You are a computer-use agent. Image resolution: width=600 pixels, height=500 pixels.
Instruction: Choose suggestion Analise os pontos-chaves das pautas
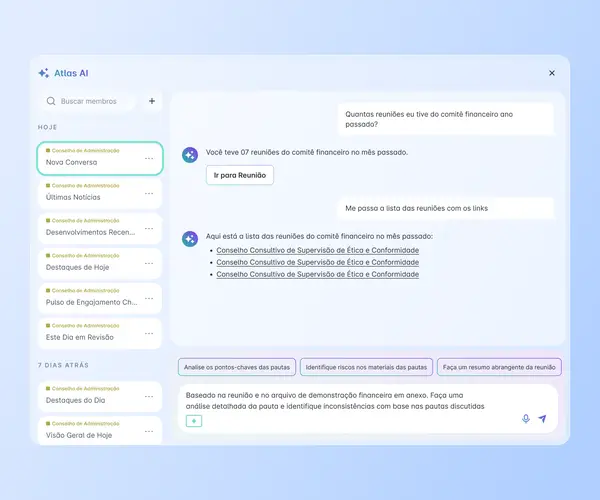(x=237, y=367)
